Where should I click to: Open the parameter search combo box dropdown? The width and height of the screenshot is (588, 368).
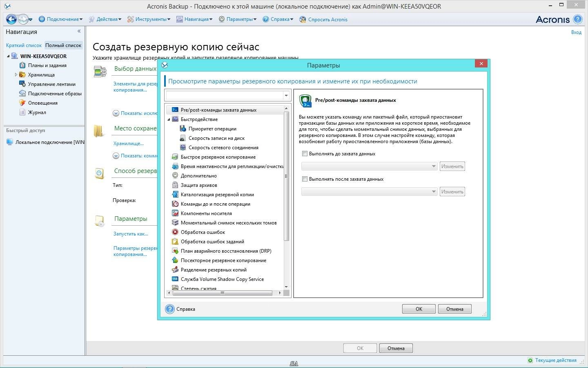pyautogui.click(x=286, y=95)
